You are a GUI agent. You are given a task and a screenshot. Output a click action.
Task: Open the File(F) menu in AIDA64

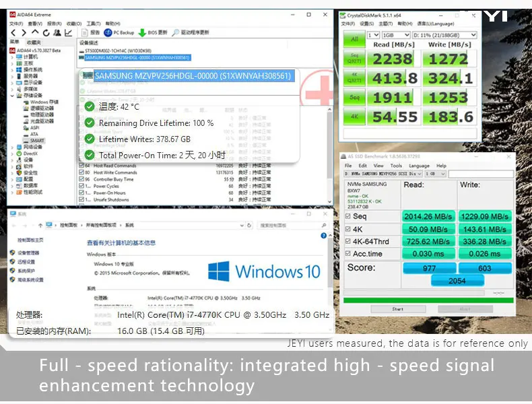(16, 24)
